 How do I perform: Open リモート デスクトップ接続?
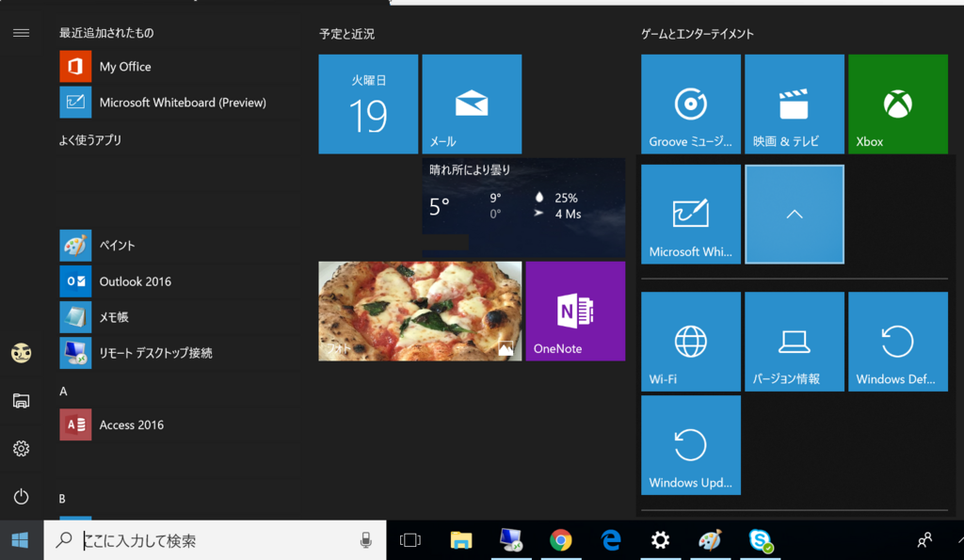[180, 353]
